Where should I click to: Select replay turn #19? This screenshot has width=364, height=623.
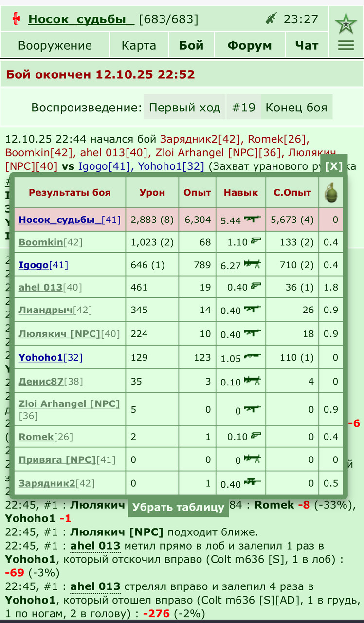pos(243,107)
